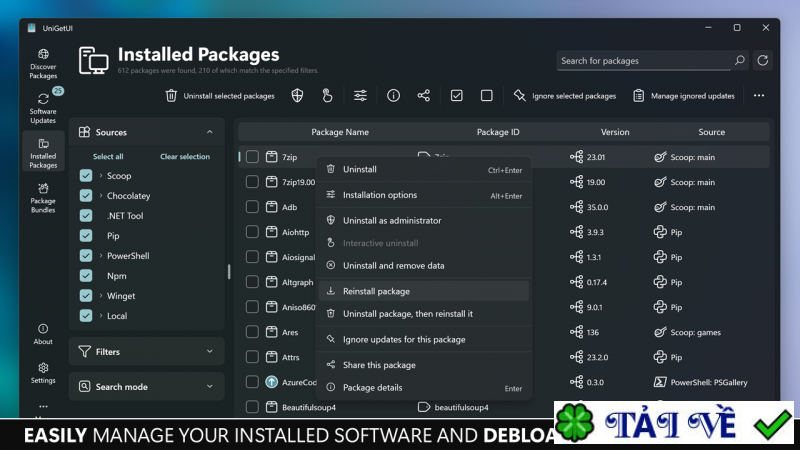Open package details info toolbar icon

393,96
